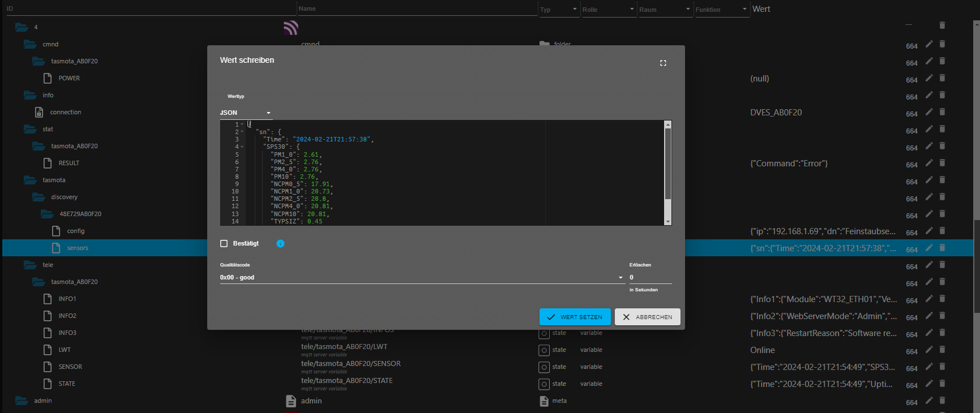Edit the connection object with pencil icon
The height and width of the screenshot is (413, 980).
point(929,112)
